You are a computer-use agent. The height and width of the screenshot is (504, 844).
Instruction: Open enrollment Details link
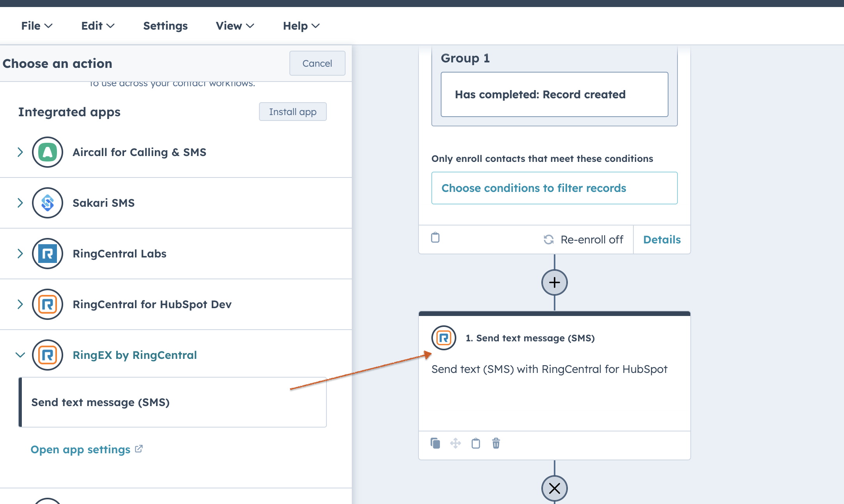pyautogui.click(x=662, y=240)
